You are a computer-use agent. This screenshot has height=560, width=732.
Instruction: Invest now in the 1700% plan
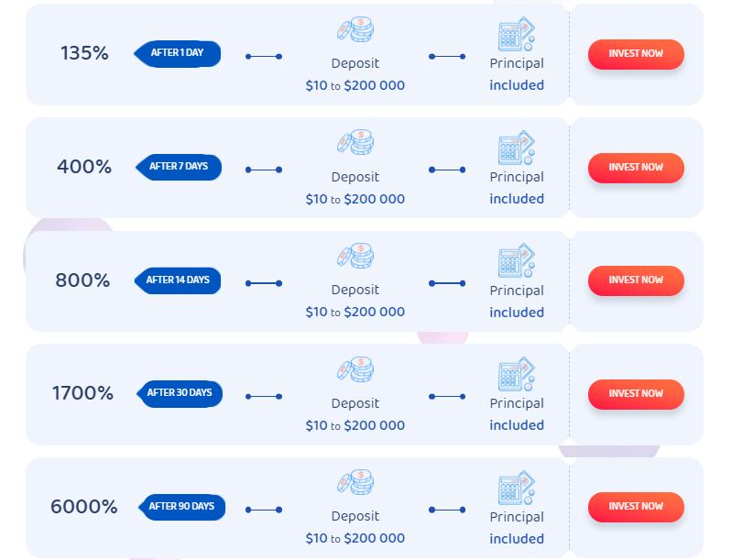coord(636,394)
